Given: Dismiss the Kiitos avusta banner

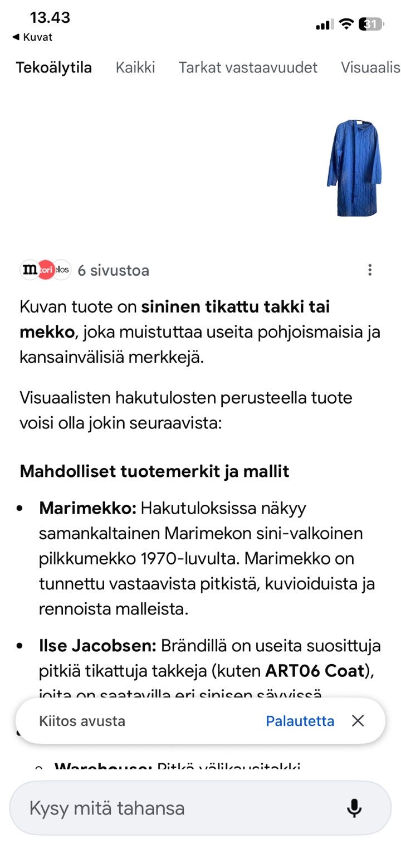Looking at the screenshot, I should pyautogui.click(x=357, y=721).
